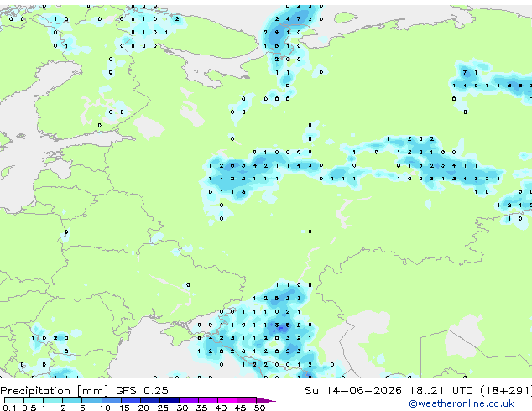The image size is (532, 411).
Task: Click the 5–10 mm light blue legend swatch
Action: [91, 400]
